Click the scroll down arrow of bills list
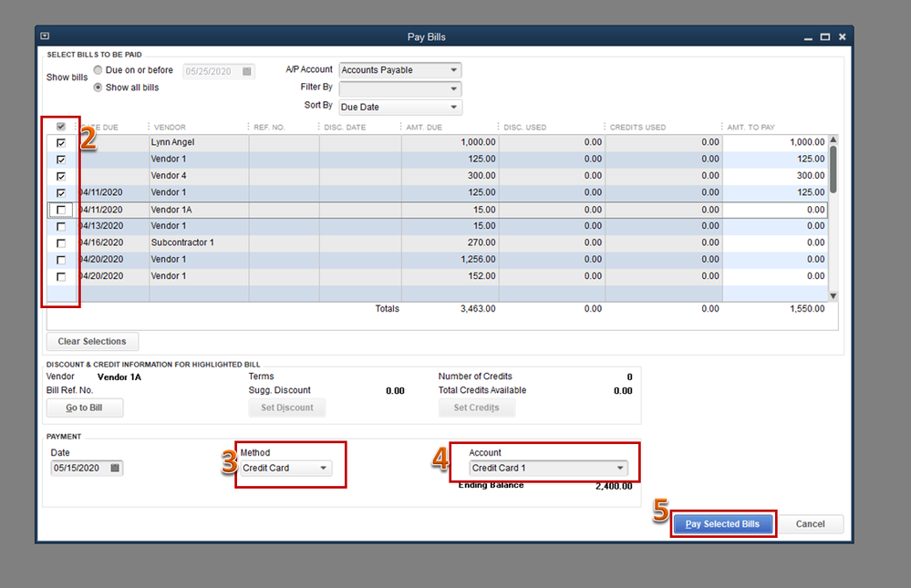This screenshot has width=911, height=588. point(833,295)
